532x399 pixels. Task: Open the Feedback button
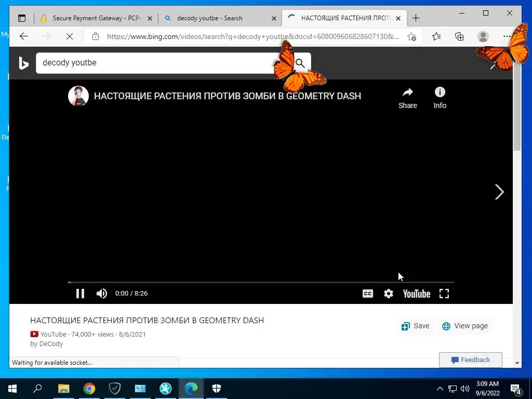pos(471,360)
